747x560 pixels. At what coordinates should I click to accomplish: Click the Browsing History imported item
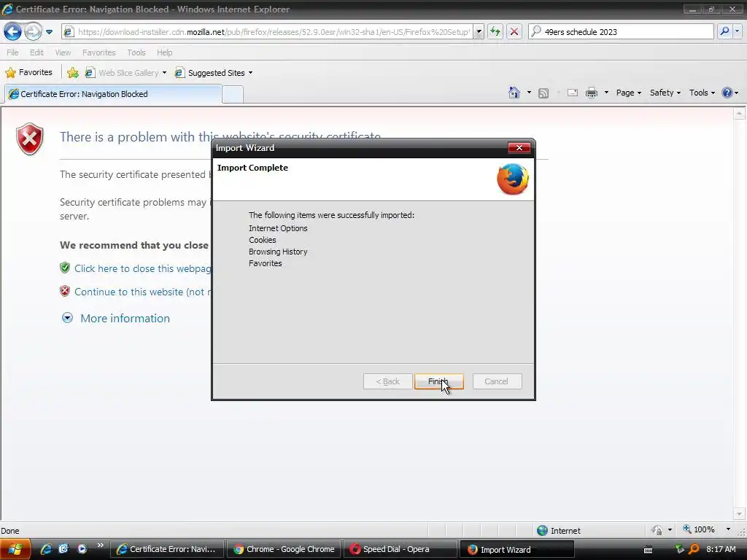coord(278,252)
